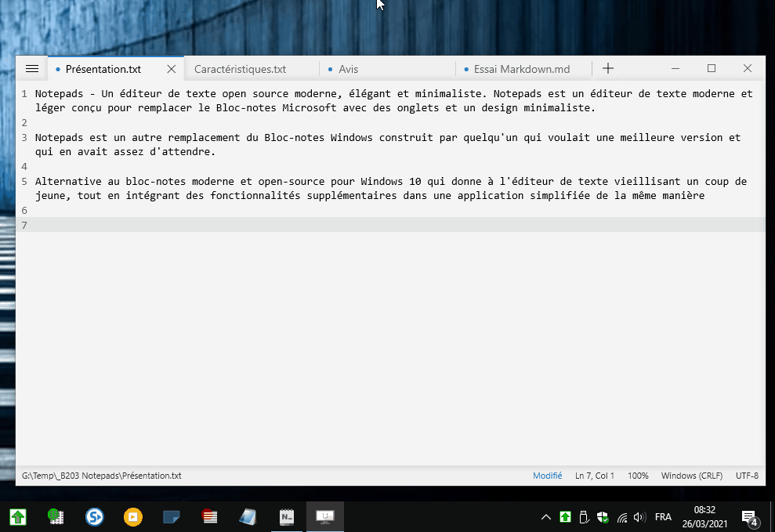Click the FRA language indicator
Screen dimensions: 775x532
pyautogui.click(x=663, y=517)
